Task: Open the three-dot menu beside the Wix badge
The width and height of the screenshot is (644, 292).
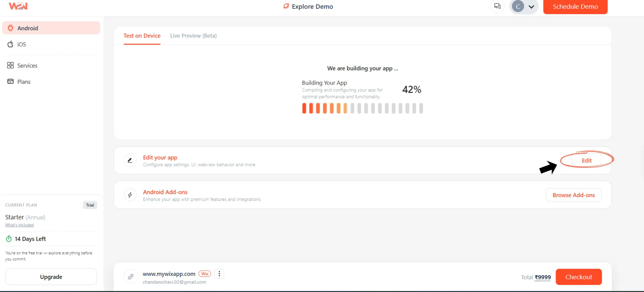Action: (219, 274)
